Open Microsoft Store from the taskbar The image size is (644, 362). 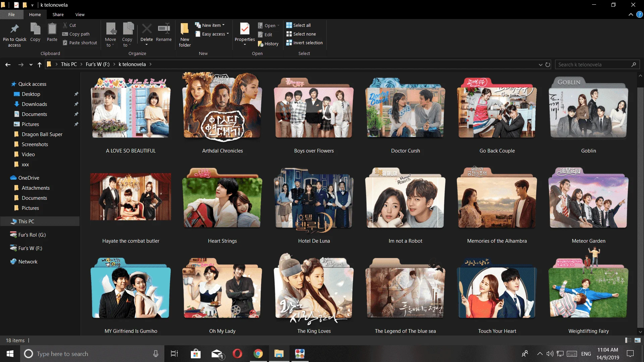click(x=196, y=354)
